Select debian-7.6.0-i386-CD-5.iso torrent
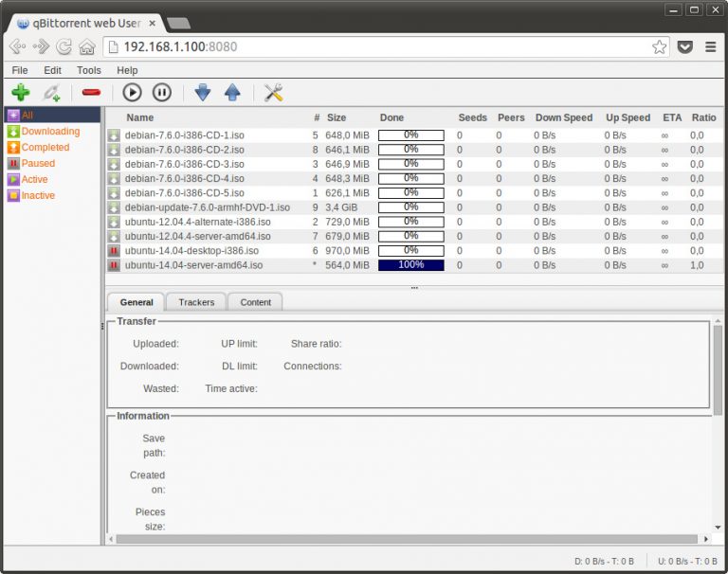Screen dimensions: 728x574 (x=414, y=192)
